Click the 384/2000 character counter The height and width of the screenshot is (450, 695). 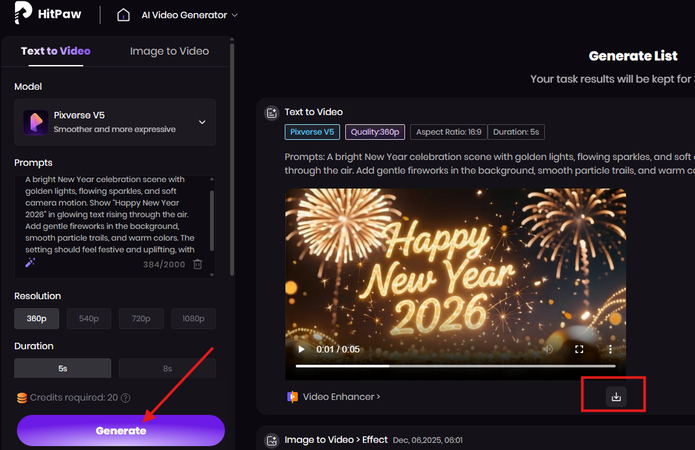pos(164,265)
